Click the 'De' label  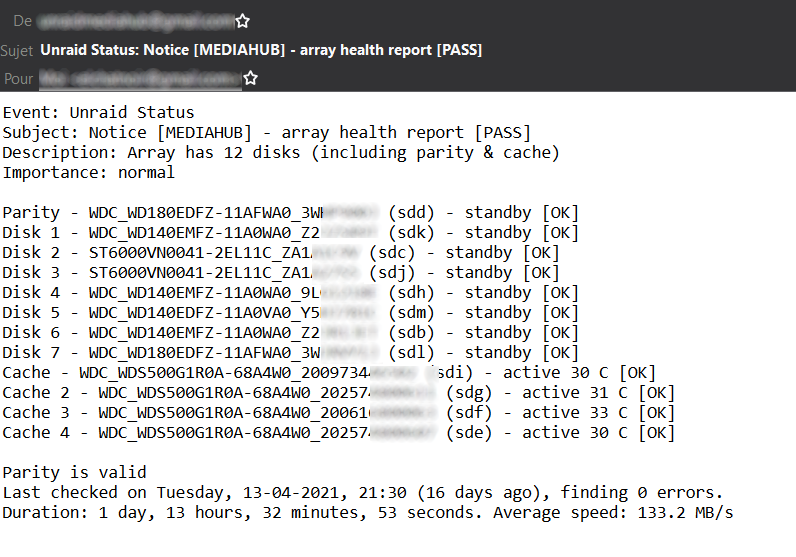pyautogui.click(x=23, y=21)
